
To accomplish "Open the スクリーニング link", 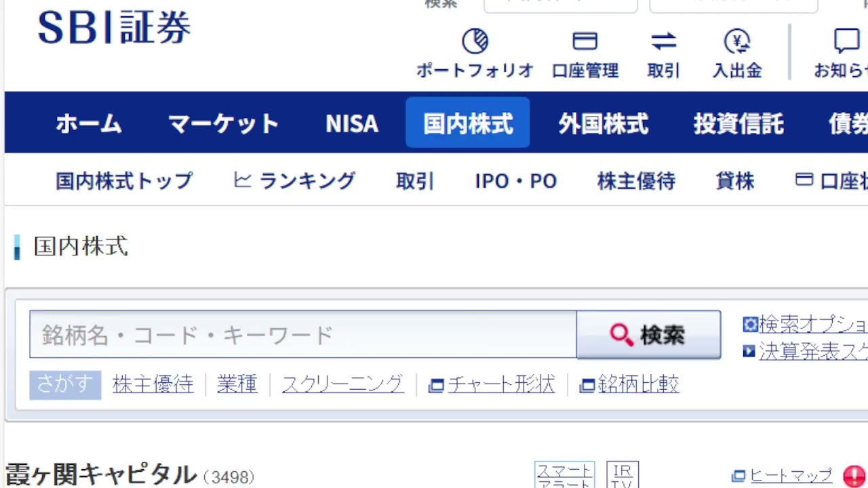I will pos(342,385).
